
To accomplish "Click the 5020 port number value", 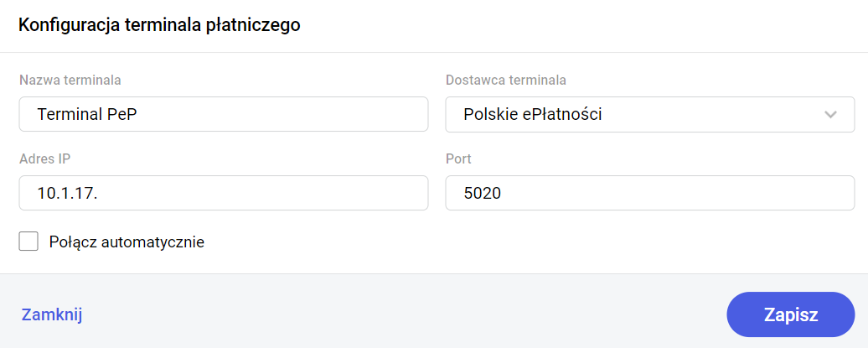I will click(x=482, y=193).
